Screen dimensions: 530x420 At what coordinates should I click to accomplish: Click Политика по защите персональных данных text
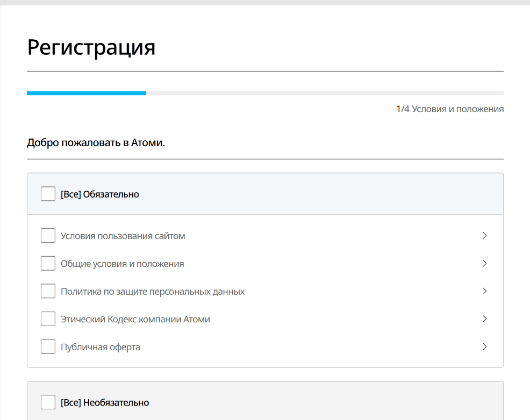coord(153,292)
